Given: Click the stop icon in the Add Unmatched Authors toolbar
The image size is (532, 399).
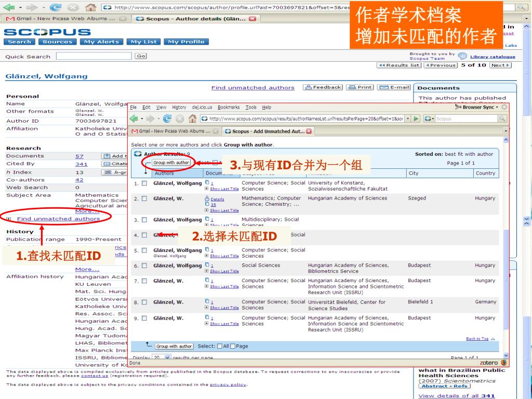Looking at the screenshot, I should click(180, 118).
